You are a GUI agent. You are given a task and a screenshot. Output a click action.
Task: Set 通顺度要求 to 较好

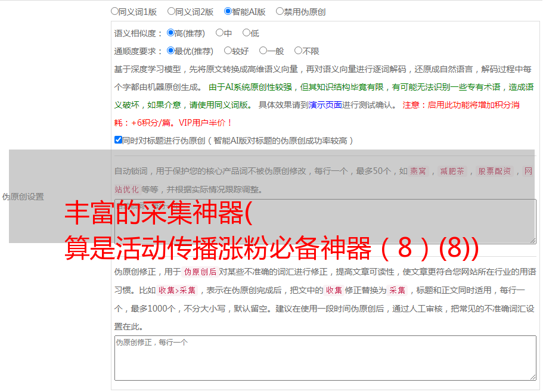(228, 51)
